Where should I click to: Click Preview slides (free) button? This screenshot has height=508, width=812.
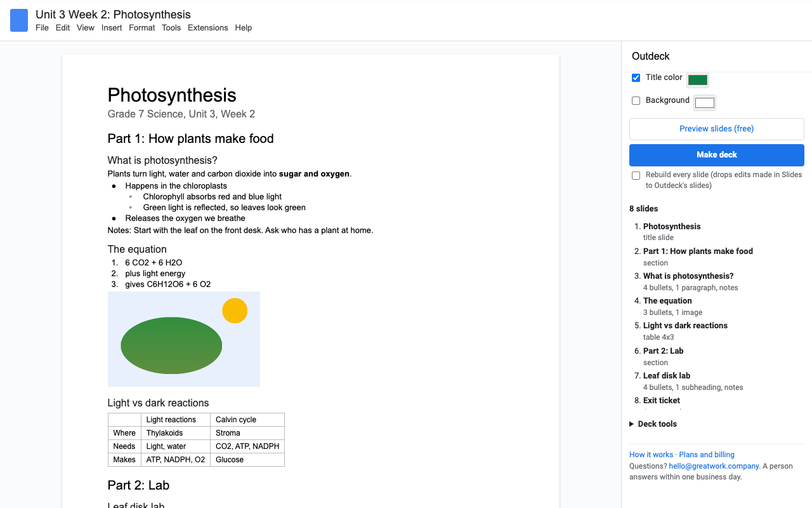click(x=717, y=129)
